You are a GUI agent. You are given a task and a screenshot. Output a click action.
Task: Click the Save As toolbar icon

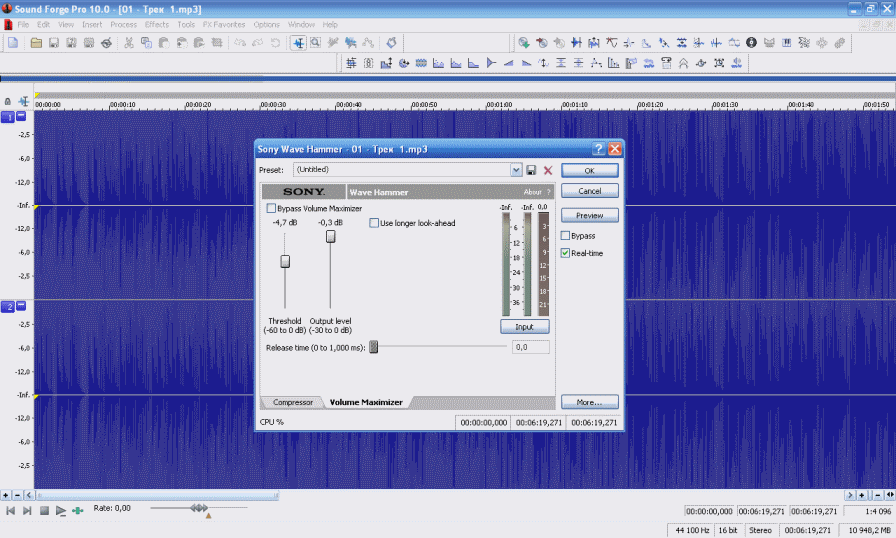(71, 43)
